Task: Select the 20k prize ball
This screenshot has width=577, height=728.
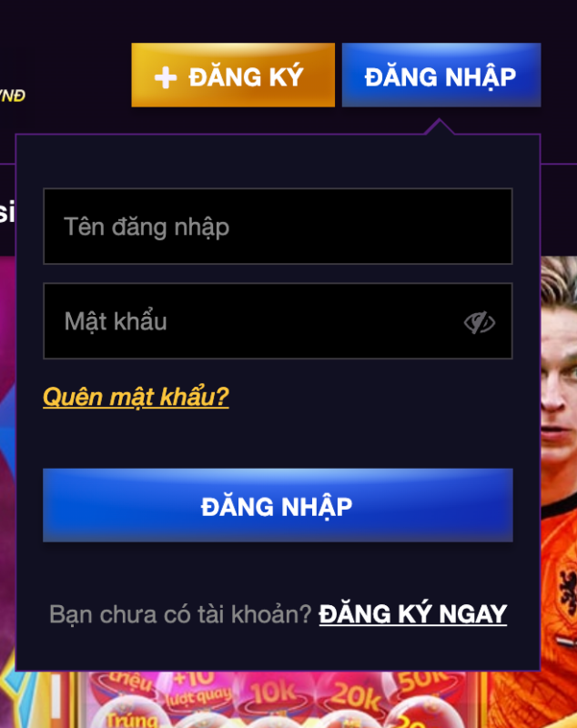Action: 357,695
